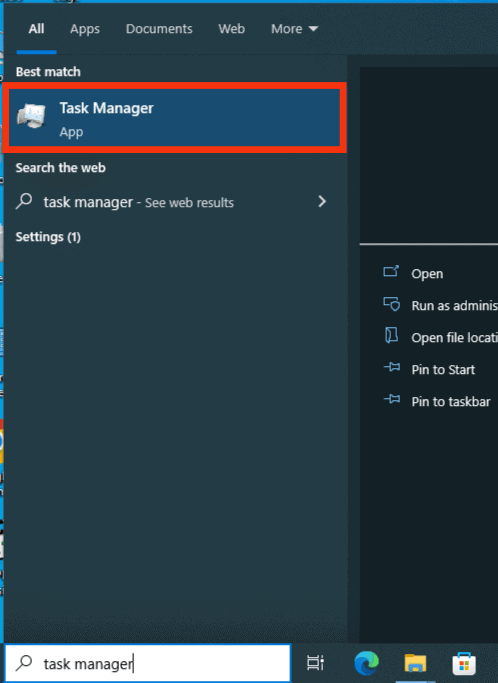The image size is (498, 683).
Task: Click the Pin to Start pin icon
Action: coord(392,367)
